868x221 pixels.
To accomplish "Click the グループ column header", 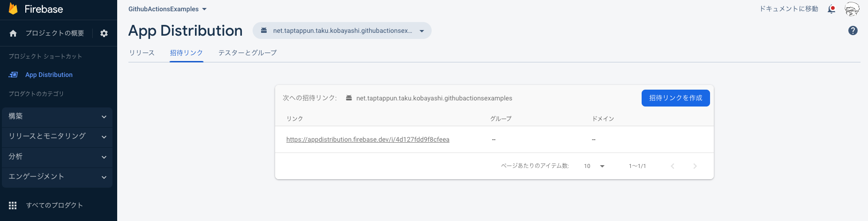I will click(501, 119).
